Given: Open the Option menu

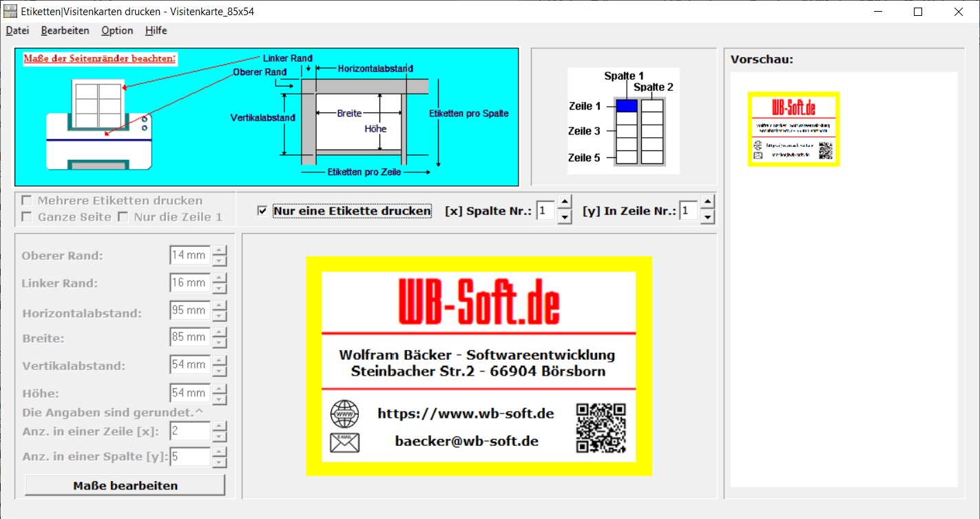Looking at the screenshot, I should pos(117,30).
